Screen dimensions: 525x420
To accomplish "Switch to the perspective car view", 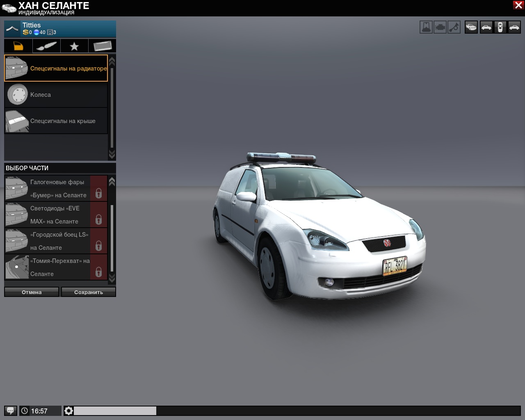I will pos(471,27).
